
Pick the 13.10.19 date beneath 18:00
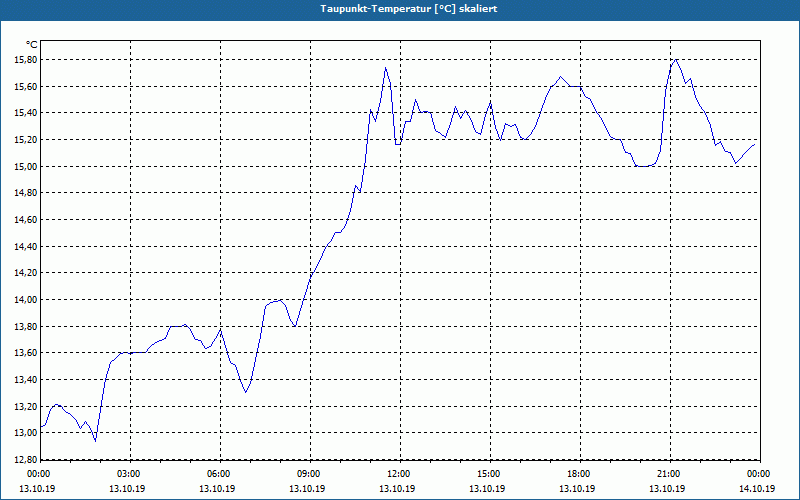click(x=577, y=488)
